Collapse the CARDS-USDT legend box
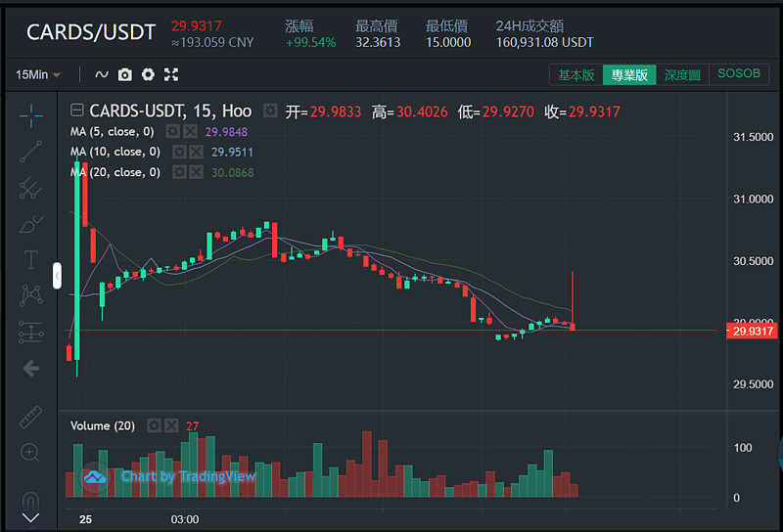783x532 pixels. (77, 111)
